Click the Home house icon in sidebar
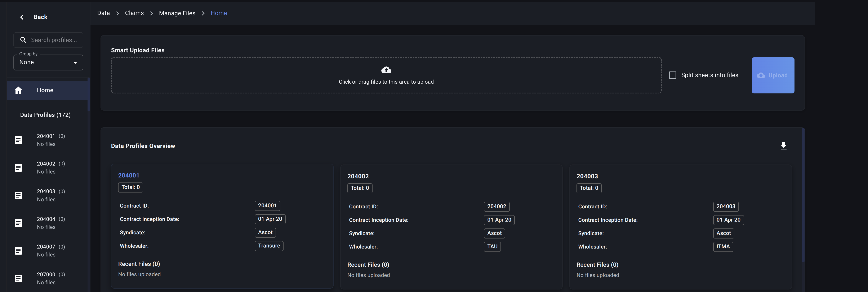The image size is (868, 292). [x=18, y=90]
